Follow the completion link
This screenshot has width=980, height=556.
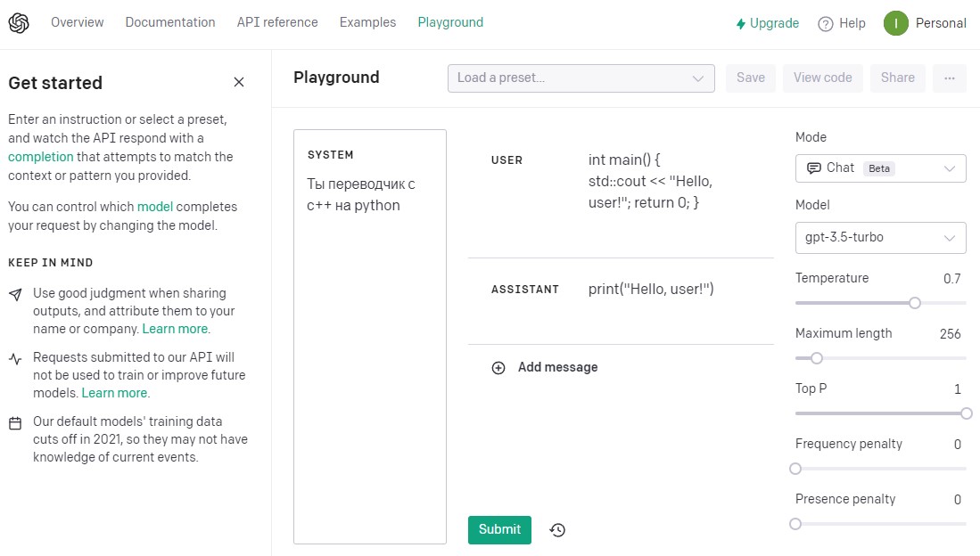(x=41, y=157)
